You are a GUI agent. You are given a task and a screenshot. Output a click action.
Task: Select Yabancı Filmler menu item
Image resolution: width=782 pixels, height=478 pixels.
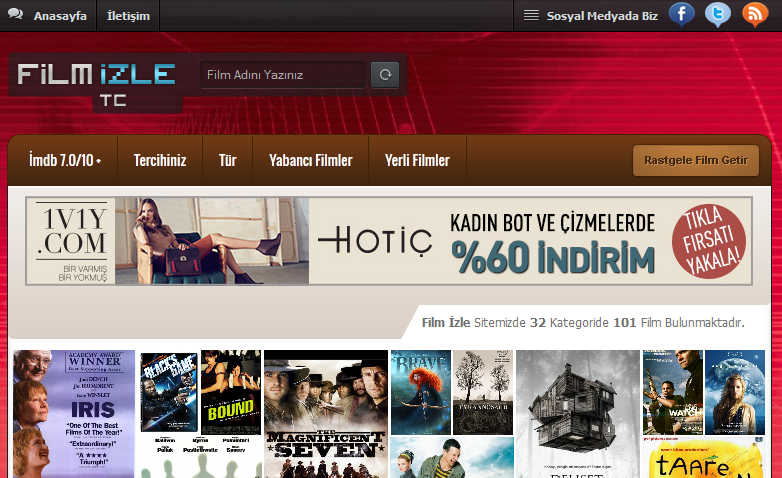311,160
